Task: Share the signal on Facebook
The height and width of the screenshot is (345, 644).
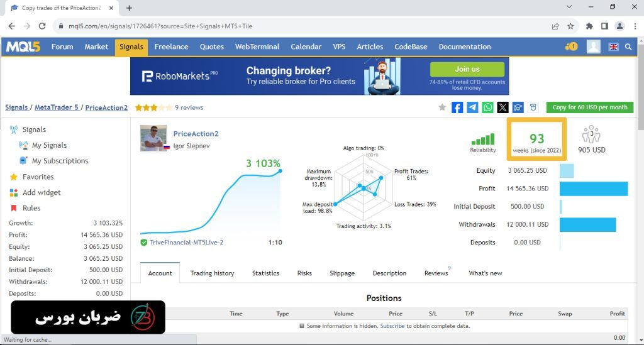Action: (457, 107)
